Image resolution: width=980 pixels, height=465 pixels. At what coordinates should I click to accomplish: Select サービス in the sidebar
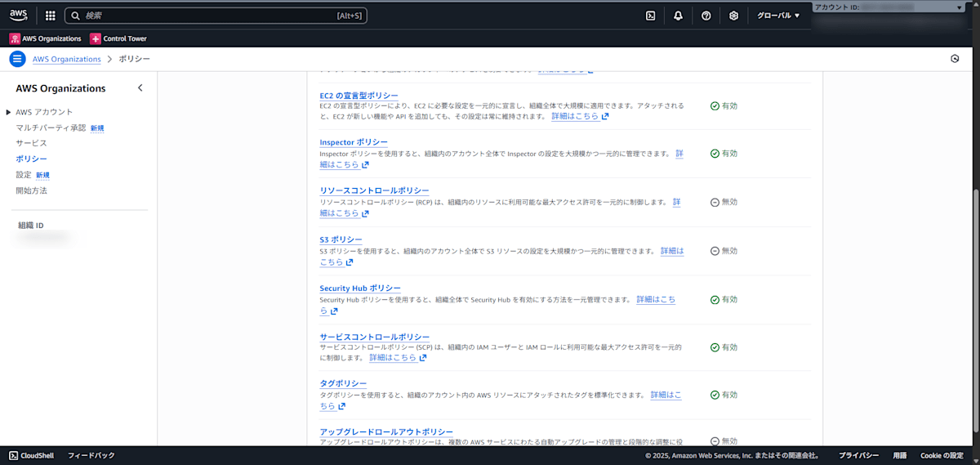pyautogui.click(x=31, y=143)
